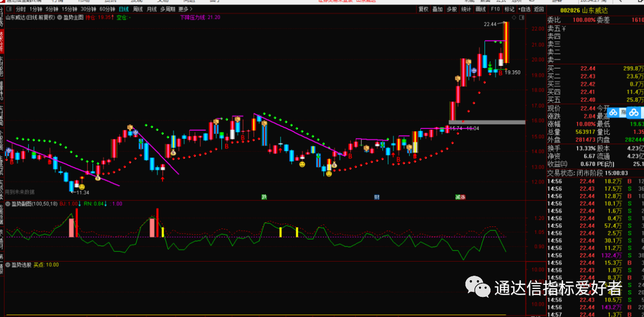Image resolution: width=644 pixels, height=317 pixels.
Task: Open the 画线 drawing tool
Action: tap(481, 9)
